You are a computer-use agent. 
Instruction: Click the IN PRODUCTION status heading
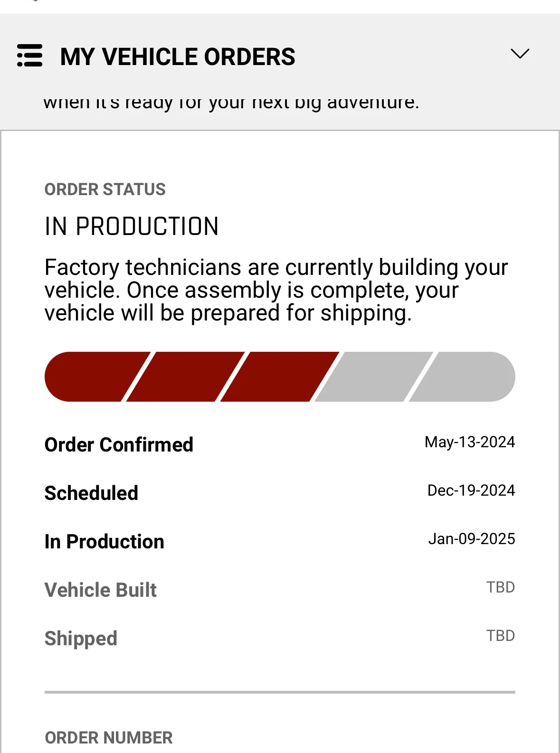[x=132, y=226]
